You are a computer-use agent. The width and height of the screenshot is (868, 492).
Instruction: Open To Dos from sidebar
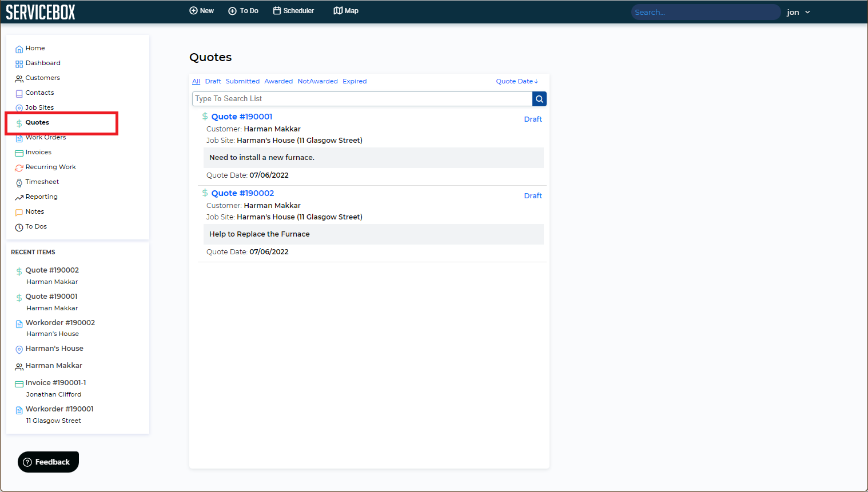tap(36, 227)
